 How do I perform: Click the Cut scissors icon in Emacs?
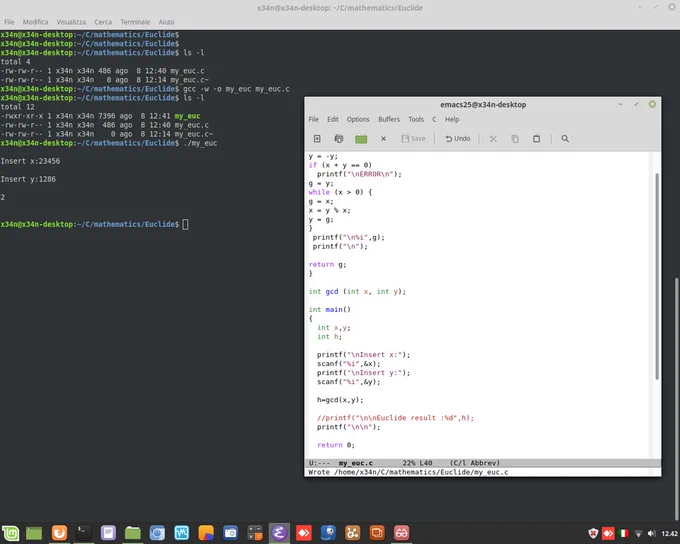click(493, 139)
